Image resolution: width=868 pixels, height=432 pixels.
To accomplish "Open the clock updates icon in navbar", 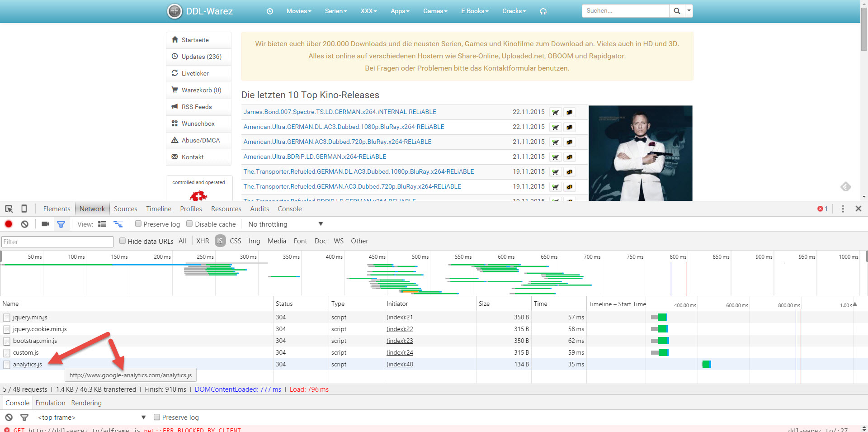I will click(x=270, y=11).
